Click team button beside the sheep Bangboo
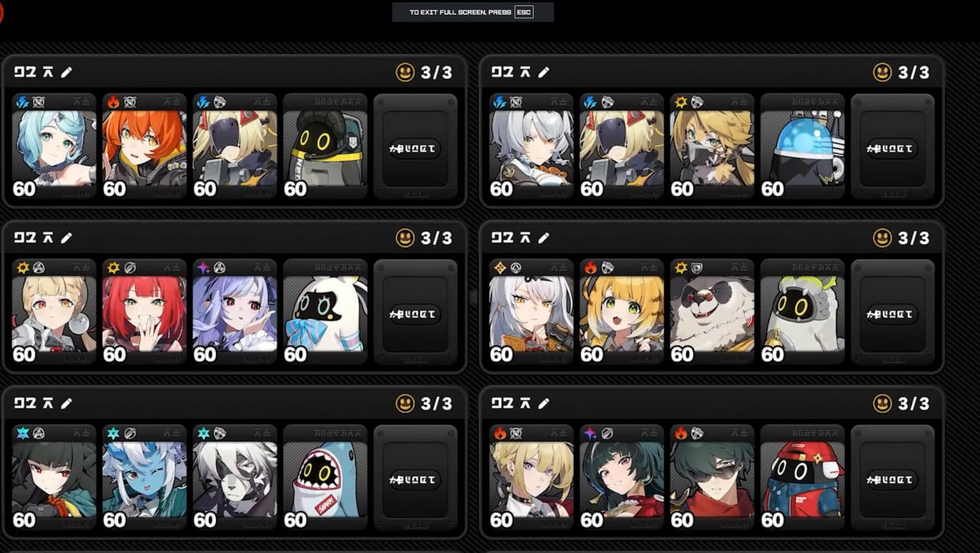 click(x=892, y=313)
